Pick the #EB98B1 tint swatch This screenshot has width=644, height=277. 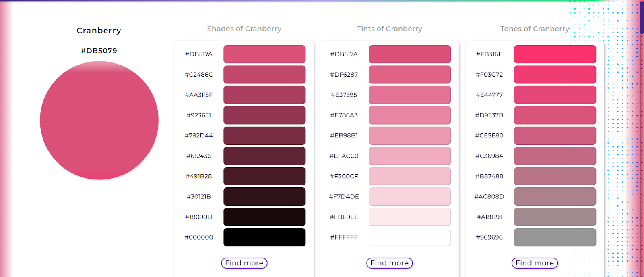(410, 135)
